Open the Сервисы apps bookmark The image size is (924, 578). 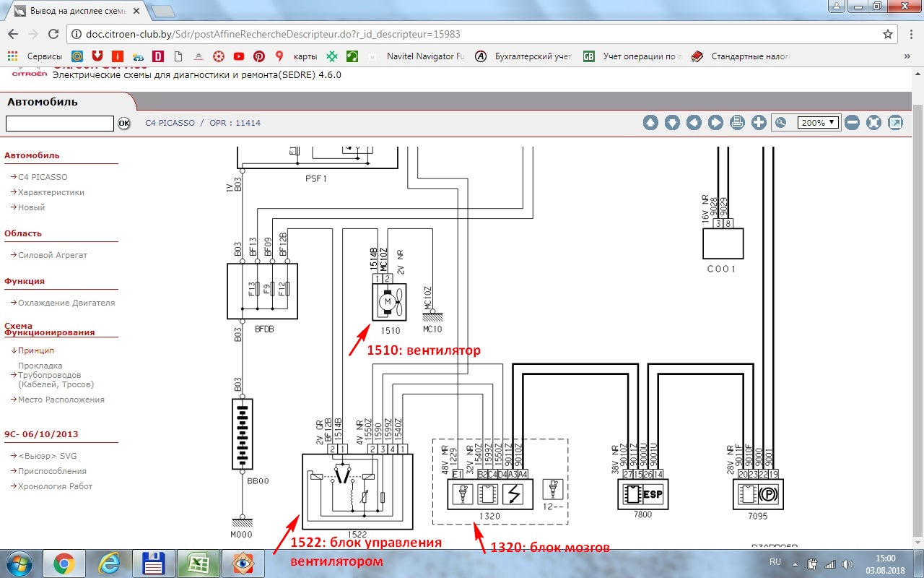click(x=35, y=56)
